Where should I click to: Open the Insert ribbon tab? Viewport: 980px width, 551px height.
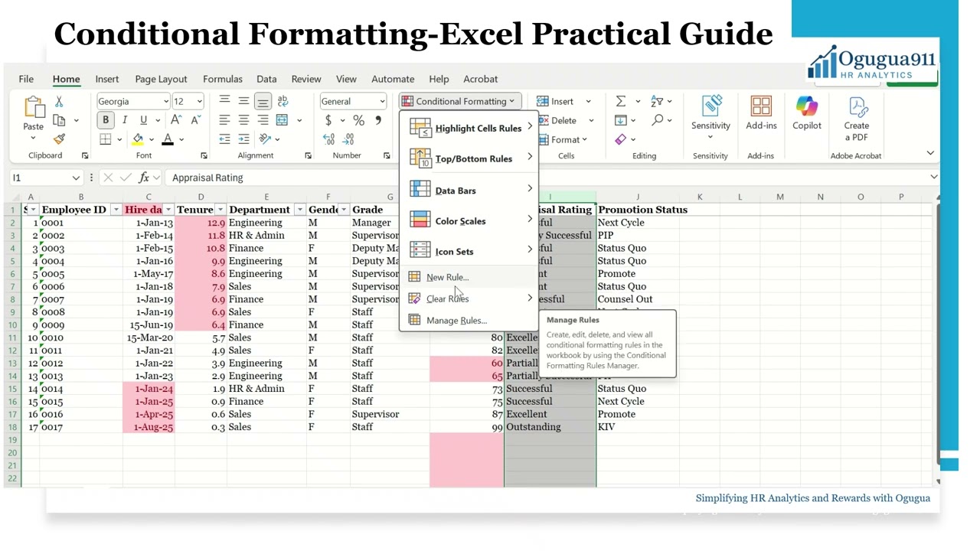[x=107, y=79]
